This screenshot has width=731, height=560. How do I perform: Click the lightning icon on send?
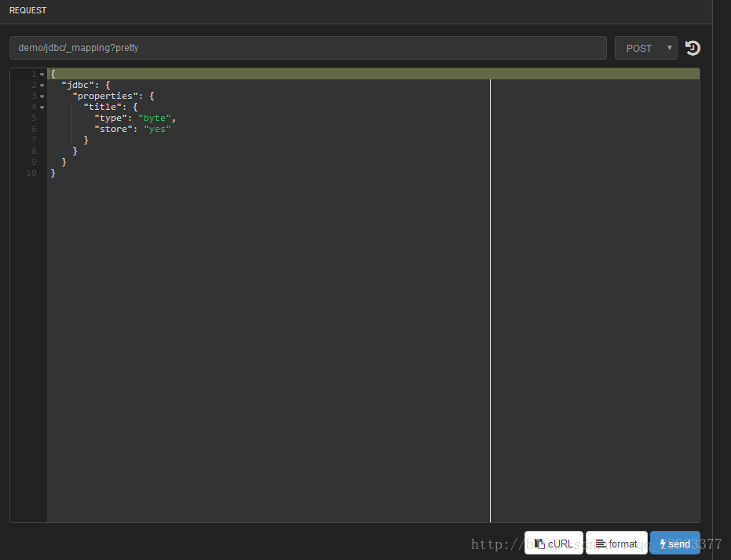point(663,544)
